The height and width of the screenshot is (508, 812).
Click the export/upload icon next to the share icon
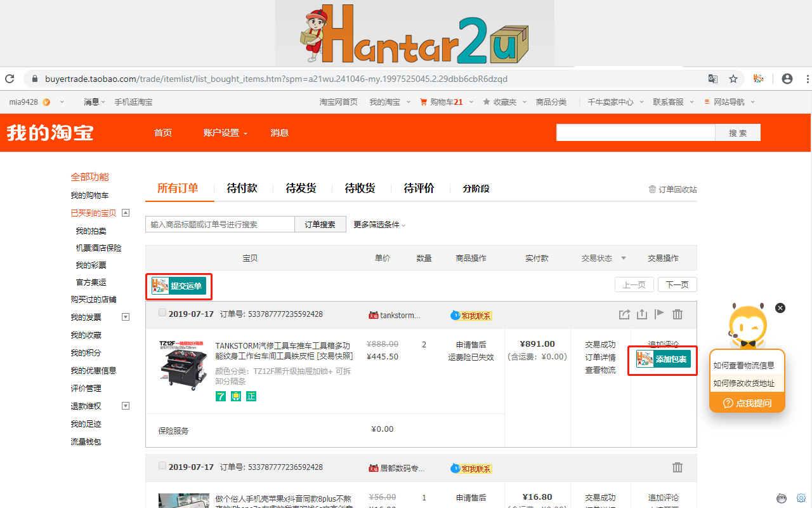(x=642, y=314)
